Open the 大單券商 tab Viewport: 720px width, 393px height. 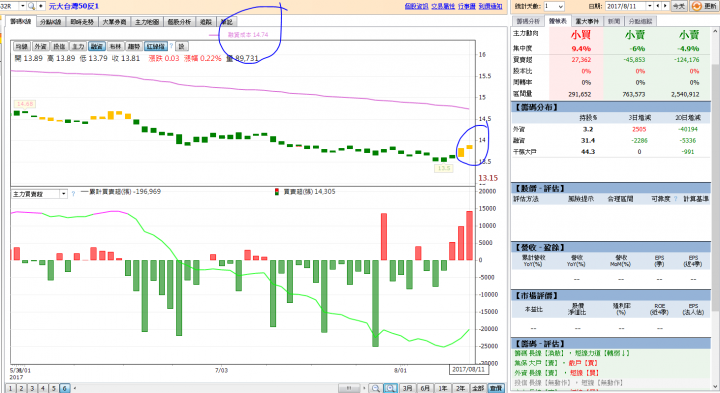[114, 22]
